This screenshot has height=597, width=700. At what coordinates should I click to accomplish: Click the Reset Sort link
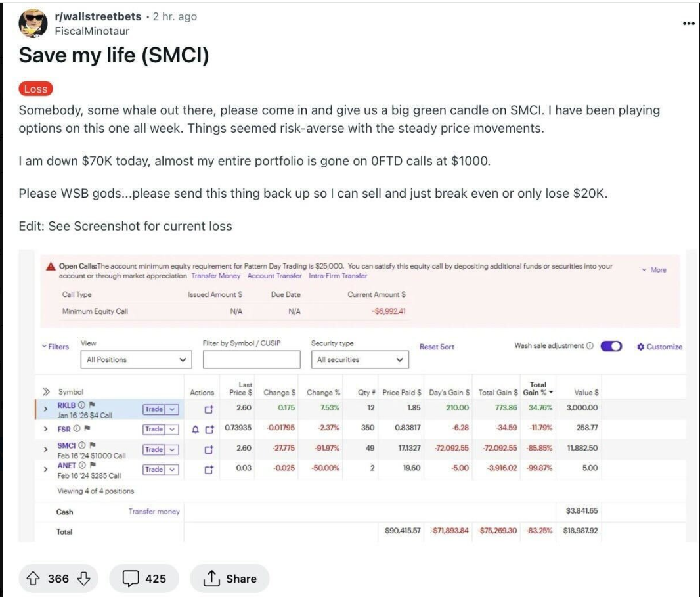437,347
